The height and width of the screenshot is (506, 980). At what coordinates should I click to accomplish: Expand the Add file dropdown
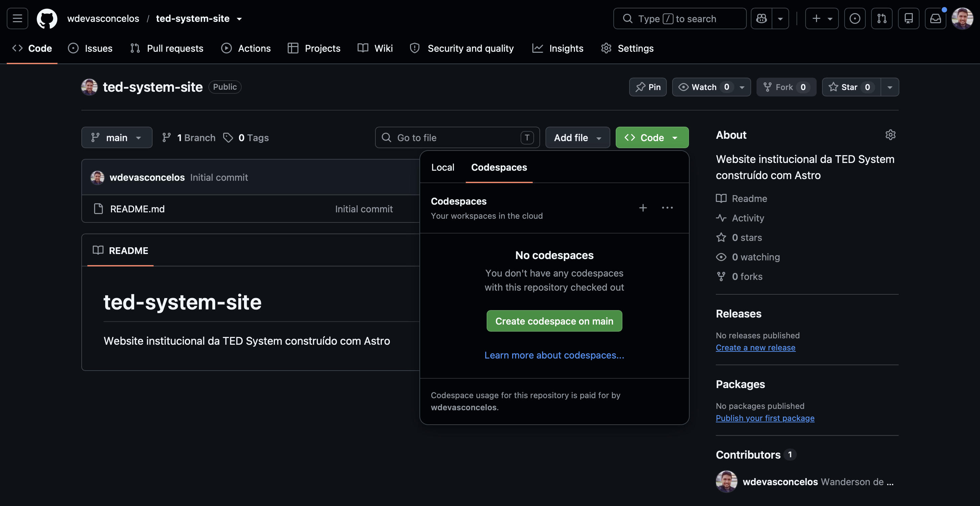tap(577, 137)
